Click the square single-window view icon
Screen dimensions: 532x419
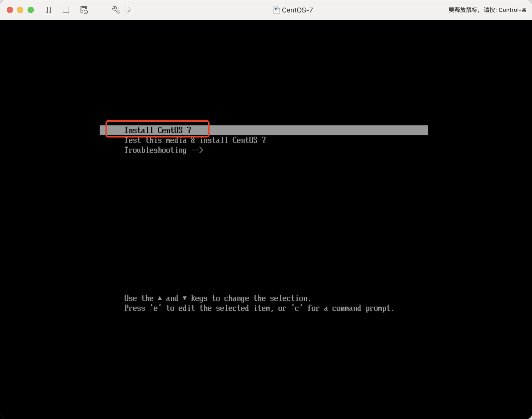pos(66,10)
